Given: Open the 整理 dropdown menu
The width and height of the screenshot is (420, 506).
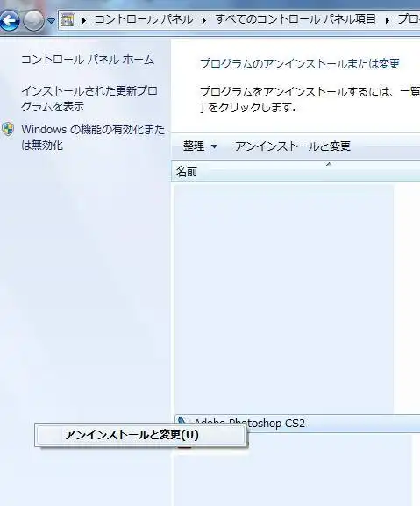Looking at the screenshot, I should click(x=200, y=146).
